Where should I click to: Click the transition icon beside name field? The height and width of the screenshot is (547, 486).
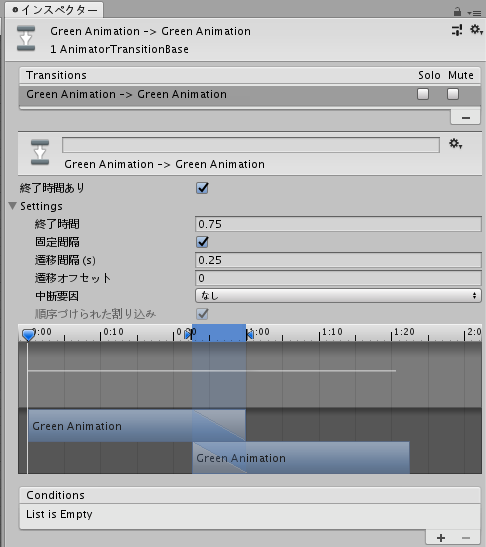[x=40, y=152]
